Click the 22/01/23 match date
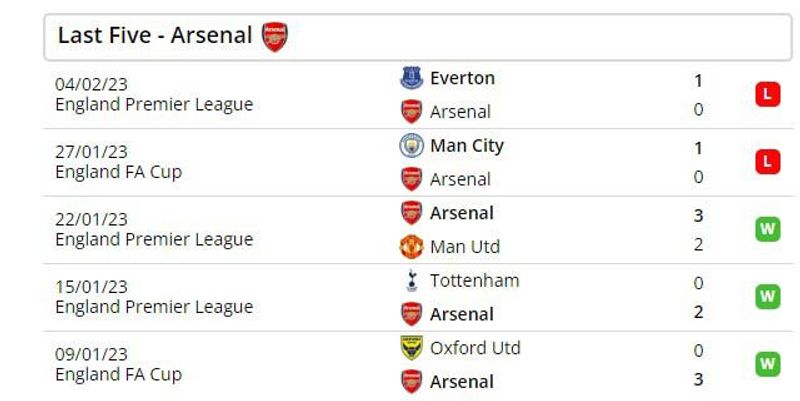Image resolution: width=800 pixels, height=401 pixels. pyautogui.click(x=91, y=219)
